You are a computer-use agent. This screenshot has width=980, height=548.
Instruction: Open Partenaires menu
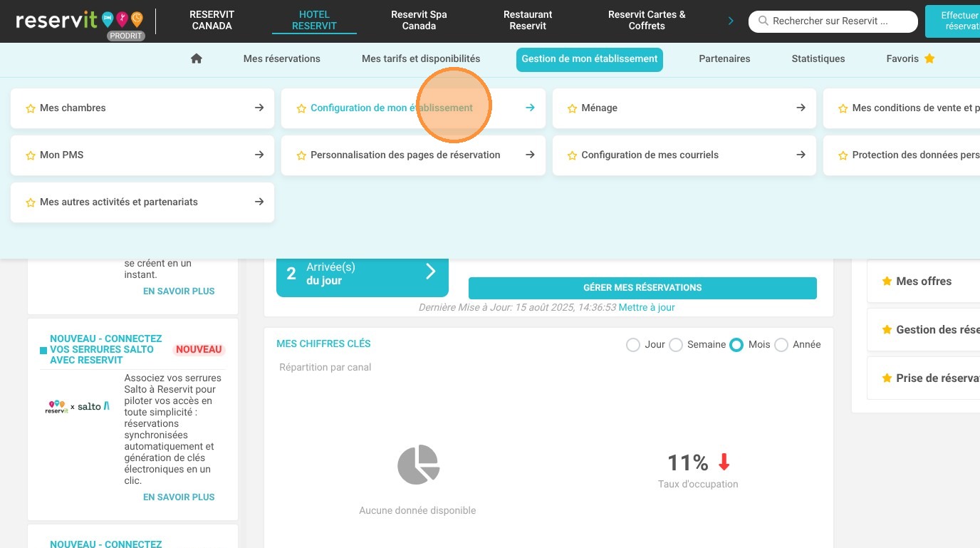[x=724, y=58]
